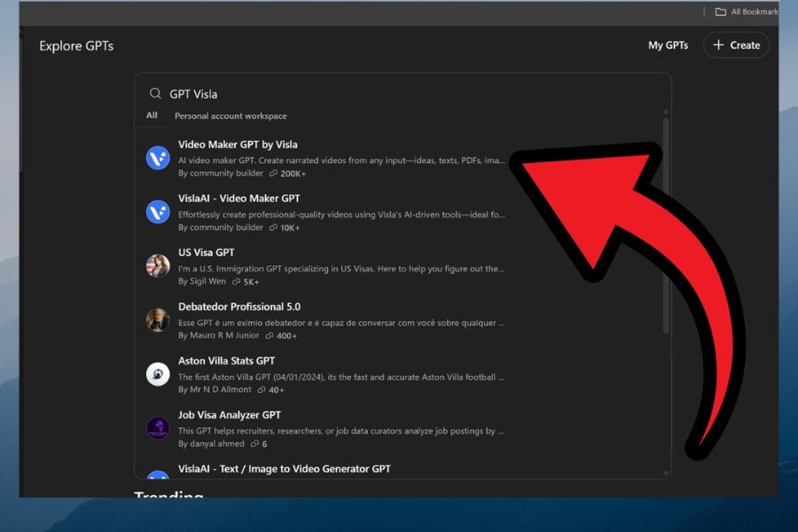Click the Aston Villa Stats GPT round icon
Image resolution: width=798 pixels, height=532 pixels.
pyautogui.click(x=158, y=374)
